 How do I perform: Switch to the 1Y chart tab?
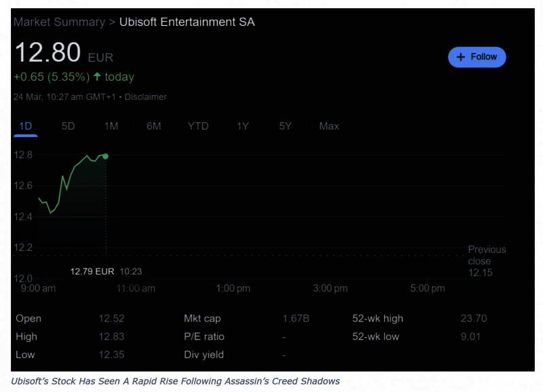click(242, 126)
